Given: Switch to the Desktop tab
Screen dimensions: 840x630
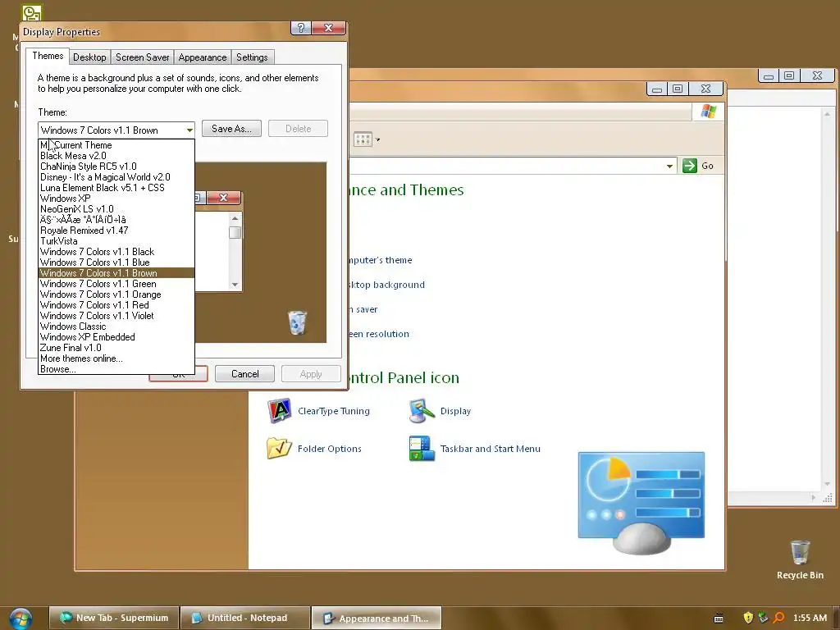Looking at the screenshot, I should click(89, 57).
